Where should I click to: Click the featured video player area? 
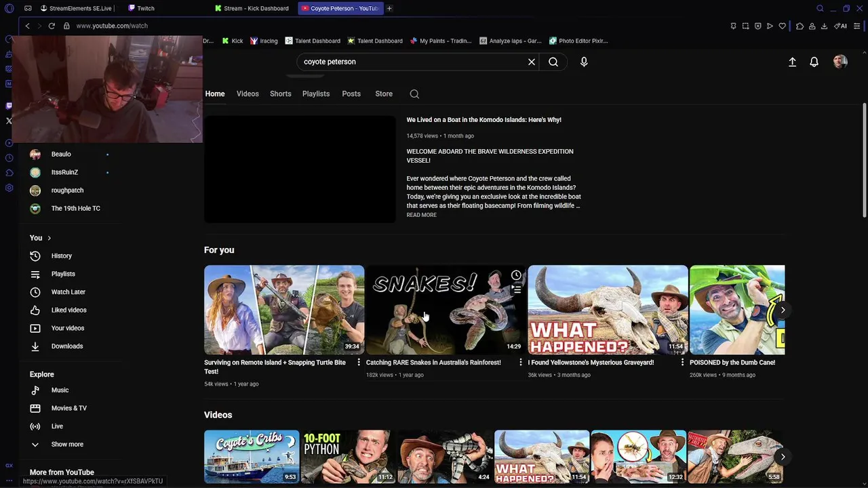(300, 169)
